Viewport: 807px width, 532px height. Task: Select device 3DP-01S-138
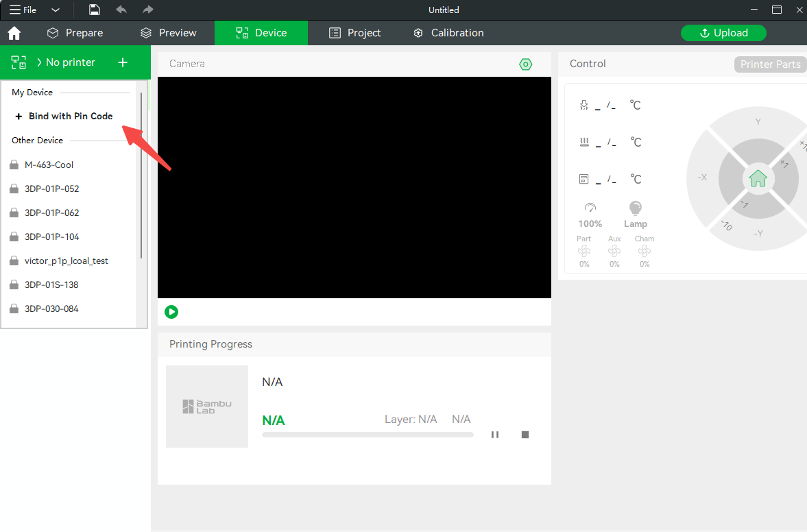[x=51, y=285]
